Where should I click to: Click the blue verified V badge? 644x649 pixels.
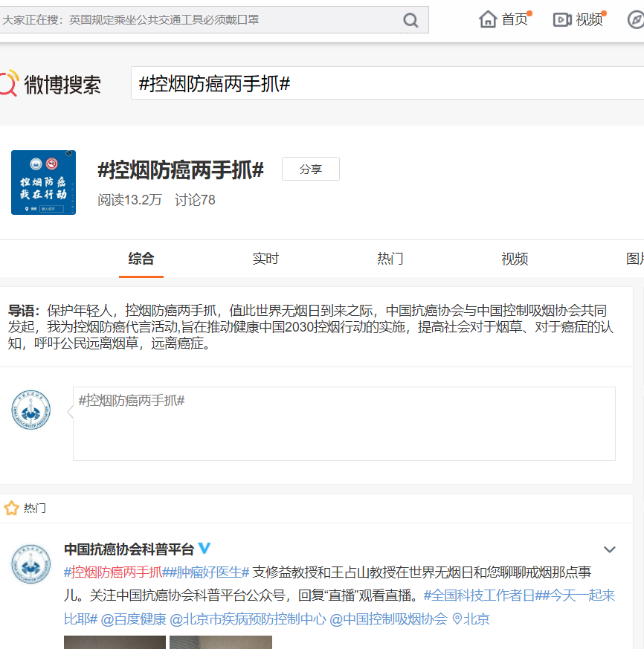(x=205, y=549)
